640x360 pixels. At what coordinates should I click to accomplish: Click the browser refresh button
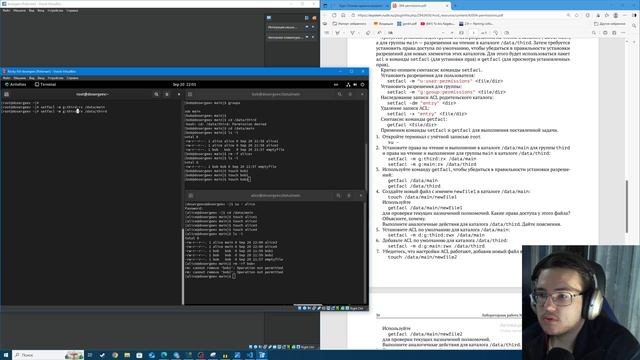tap(334, 15)
